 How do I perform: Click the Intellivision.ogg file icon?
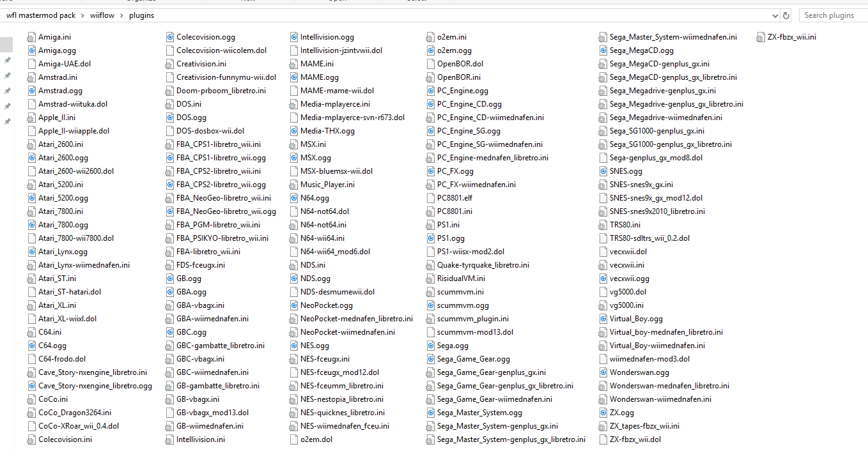coord(294,37)
